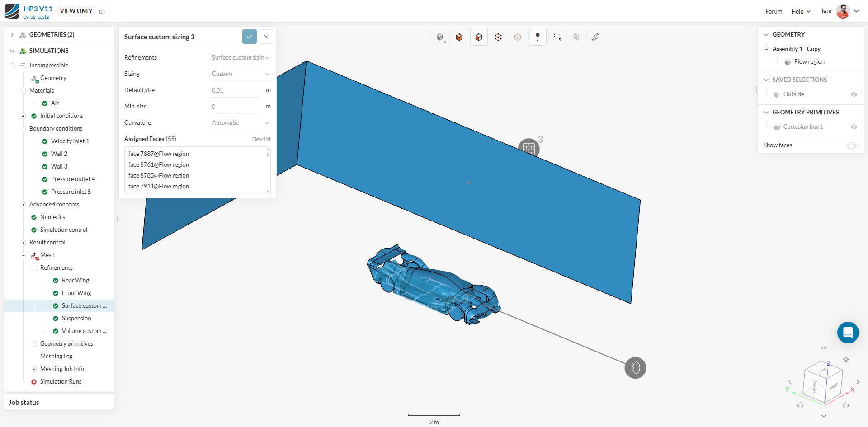
Task: Collapse the SIMULATIONS section
Action: [12, 51]
